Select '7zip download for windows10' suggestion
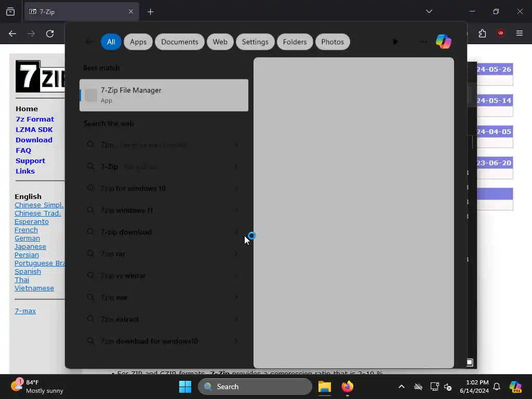 [x=164, y=341]
